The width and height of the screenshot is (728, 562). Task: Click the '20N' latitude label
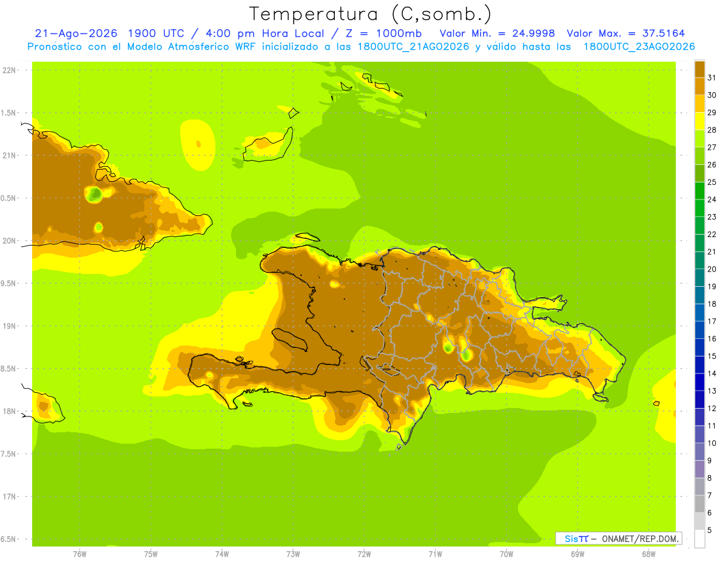(x=9, y=241)
